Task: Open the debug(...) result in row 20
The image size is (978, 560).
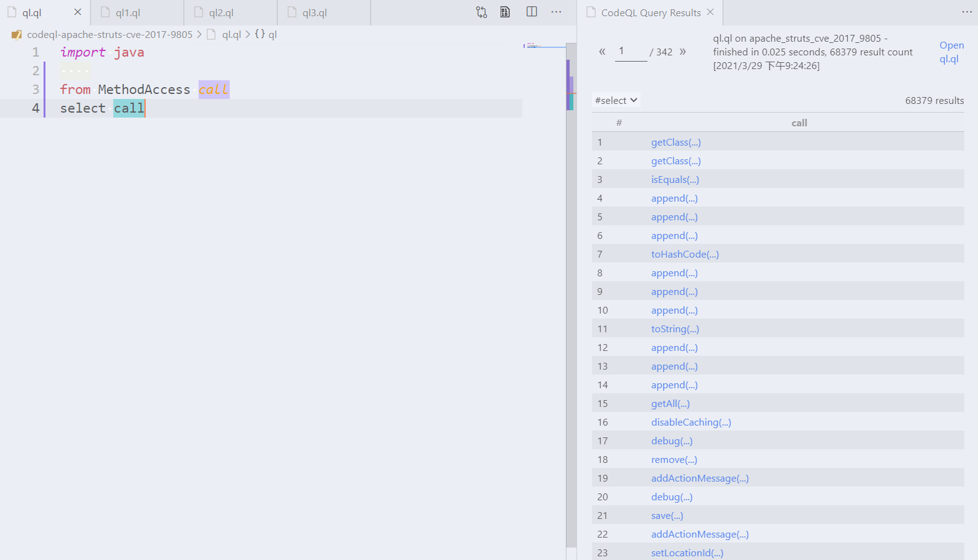Action: pyautogui.click(x=672, y=497)
